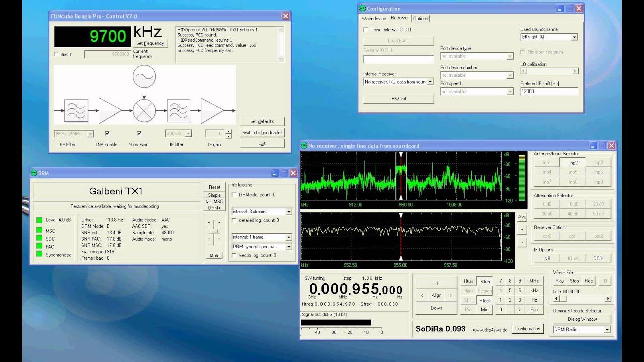Uncheck the LNA Enable checkbox
Screen dimensions: 644x362
[x=107, y=133]
